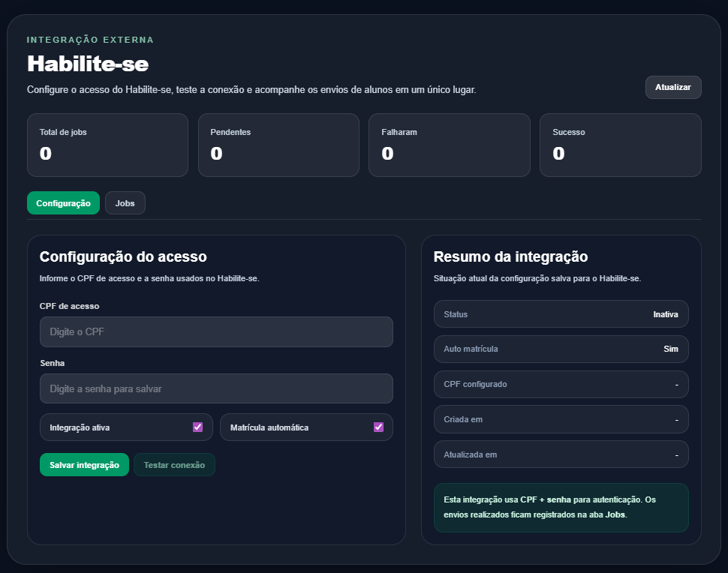Click the Integração externa label

90,40
